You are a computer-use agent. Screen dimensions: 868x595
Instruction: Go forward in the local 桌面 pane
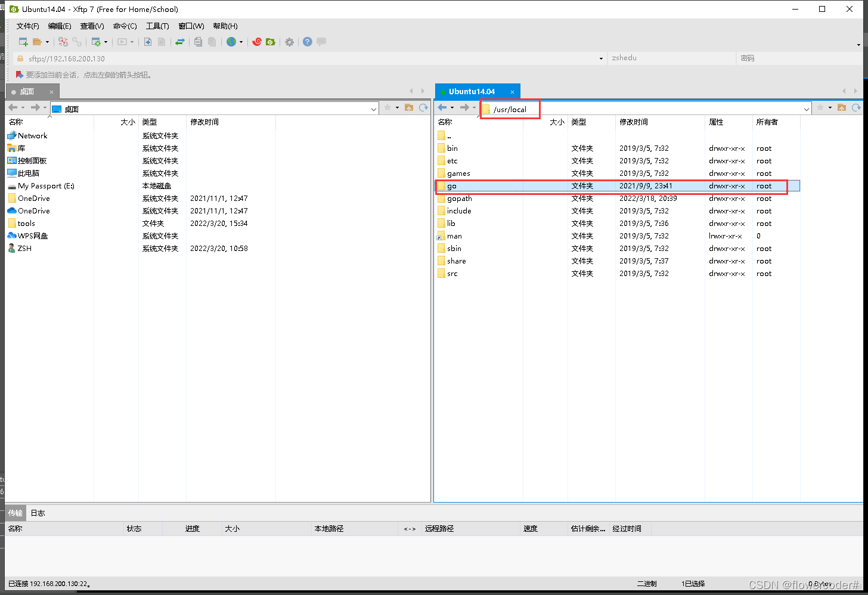[35, 107]
